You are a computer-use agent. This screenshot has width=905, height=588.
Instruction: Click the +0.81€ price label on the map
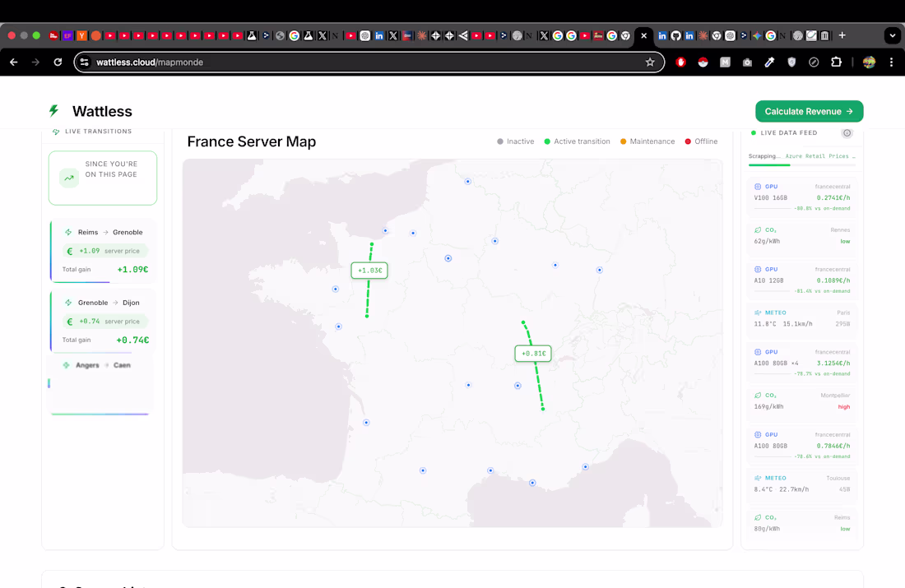[x=532, y=353]
